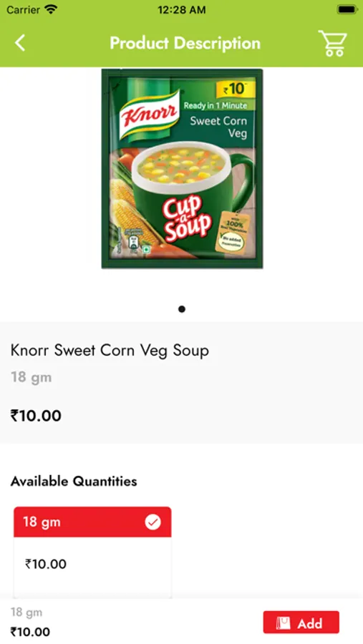This screenshot has height=644, width=363.
Task: Tap the Knorr soup product image
Action: (182, 168)
